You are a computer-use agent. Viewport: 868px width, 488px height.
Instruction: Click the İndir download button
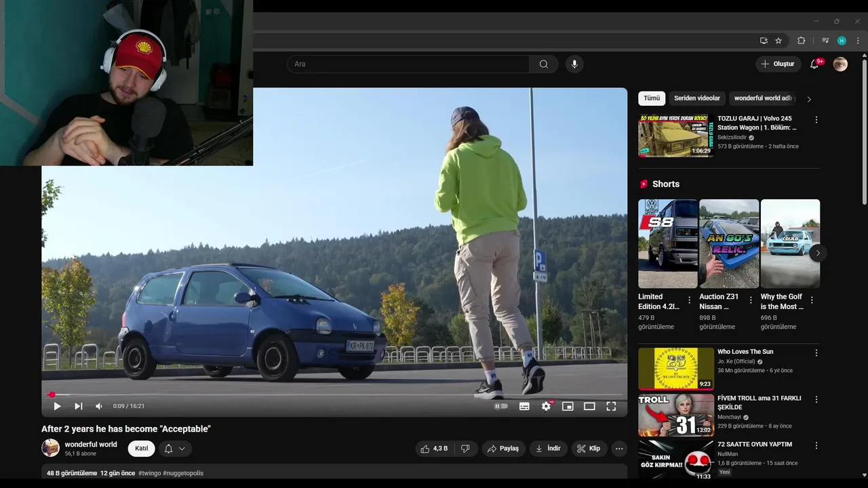(x=548, y=449)
